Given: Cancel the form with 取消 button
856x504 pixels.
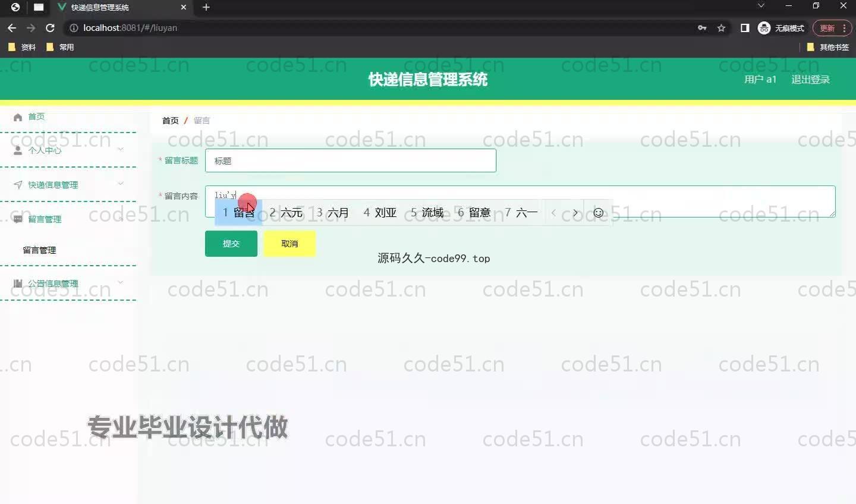Looking at the screenshot, I should coord(289,244).
